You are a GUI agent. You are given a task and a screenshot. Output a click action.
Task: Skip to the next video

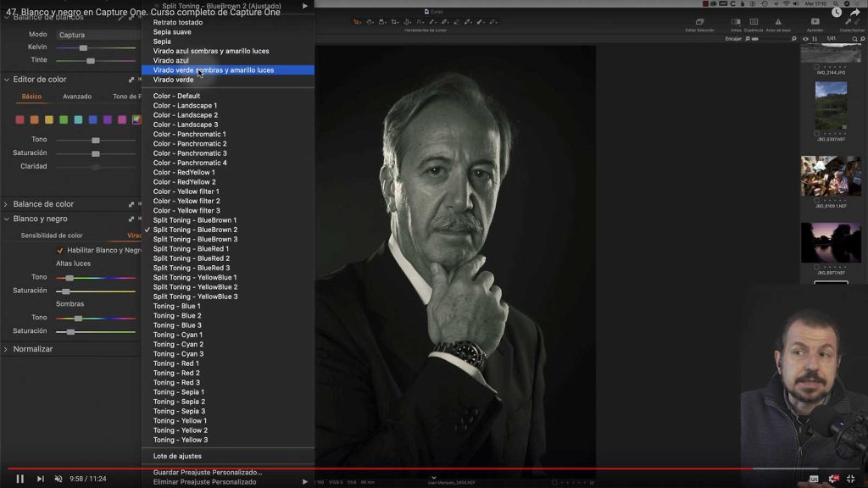(x=41, y=479)
